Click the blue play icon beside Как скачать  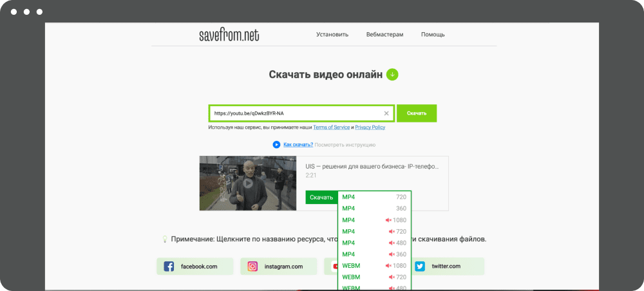coord(276,145)
